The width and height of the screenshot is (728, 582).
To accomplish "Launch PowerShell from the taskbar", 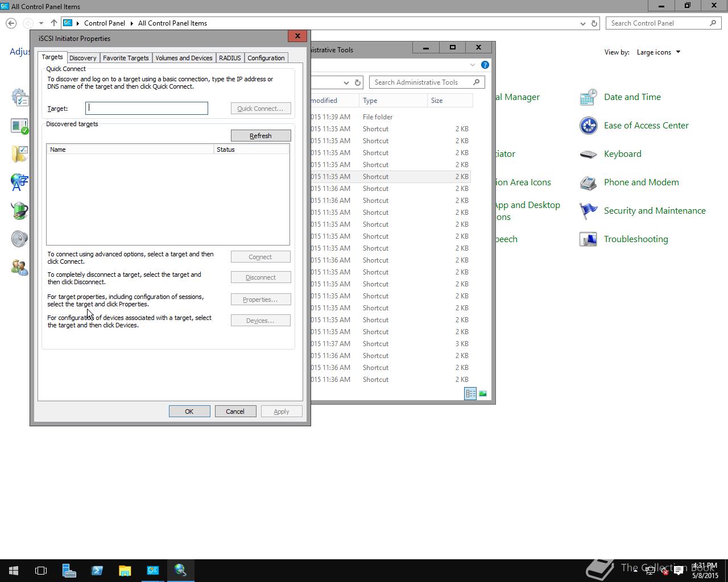I will coord(97,570).
